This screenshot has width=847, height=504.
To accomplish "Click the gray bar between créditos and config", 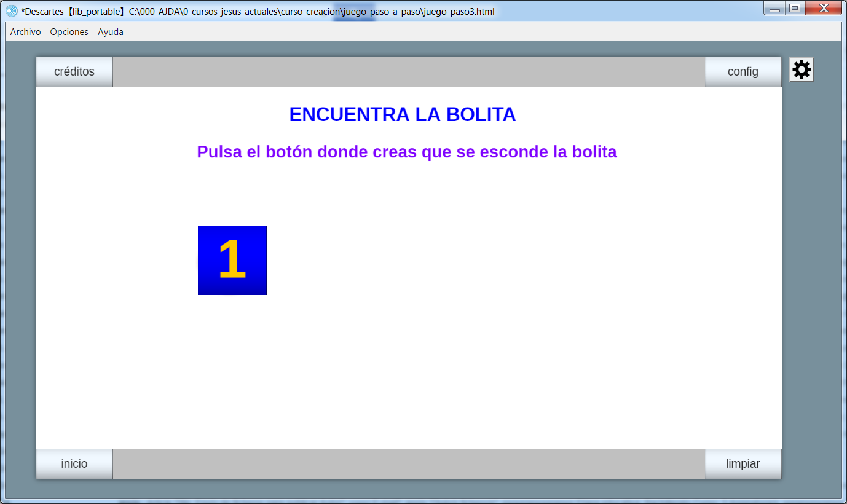I will point(409,72).
